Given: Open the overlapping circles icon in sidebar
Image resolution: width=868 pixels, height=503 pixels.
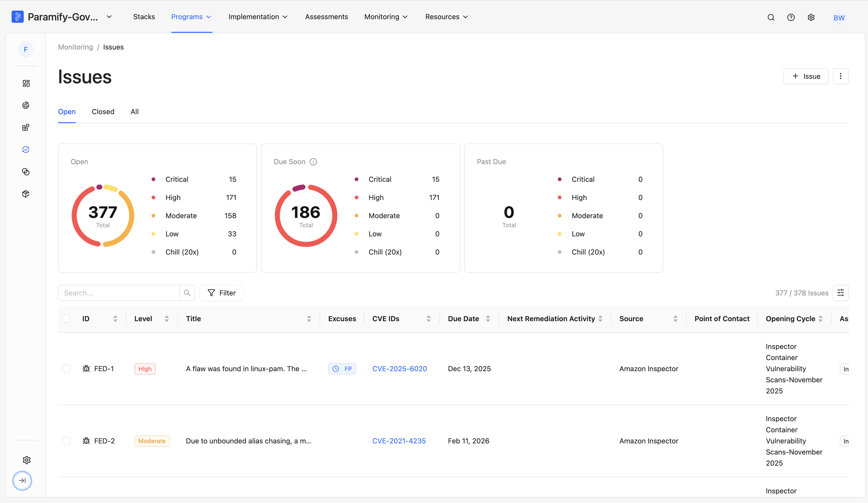Looking at the screenshot, I should pos(26,172).
